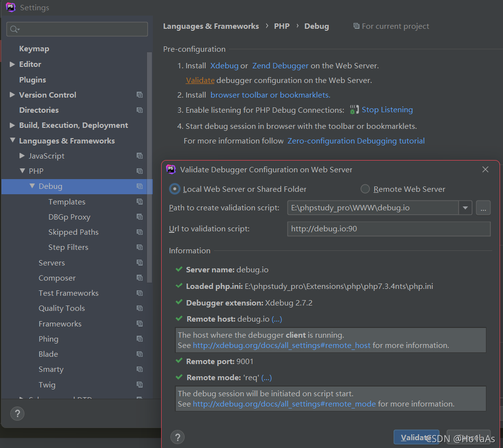Select DBGp Proxy settings
503x448 pixels.
[69, 217]
